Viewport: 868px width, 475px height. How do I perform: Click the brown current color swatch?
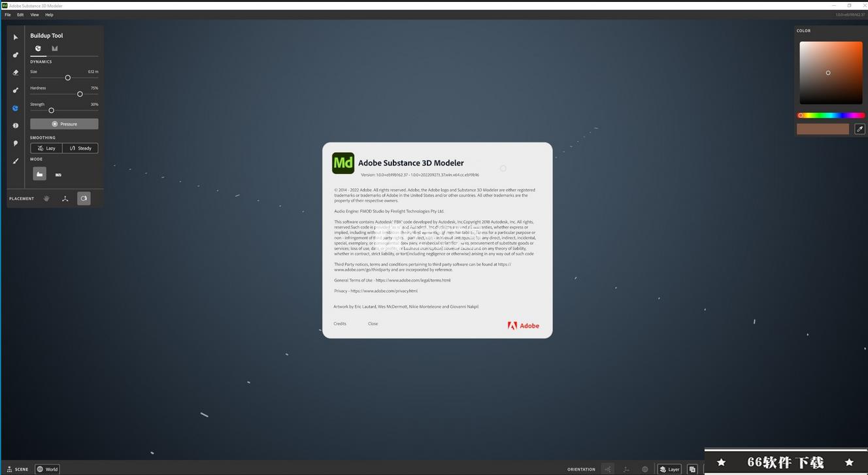point(823,129)
